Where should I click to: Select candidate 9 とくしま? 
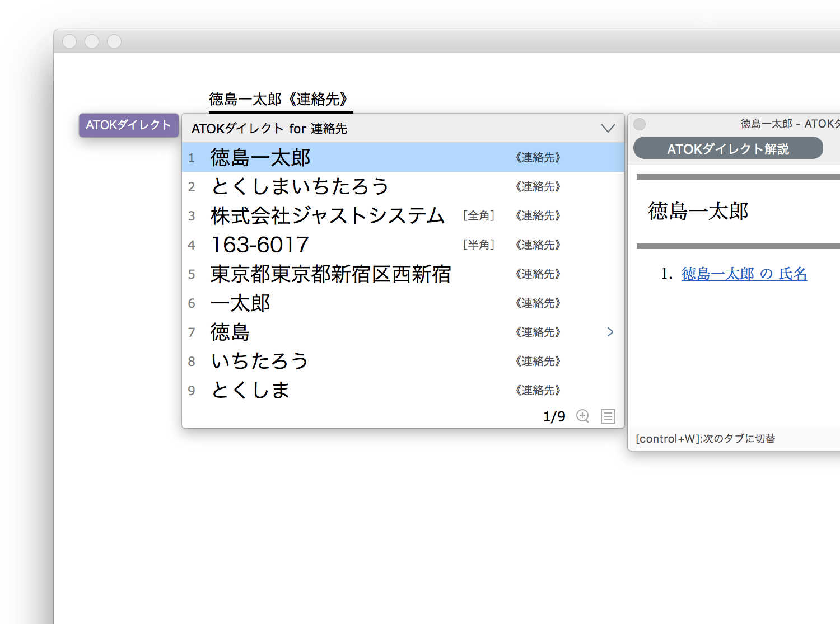tap(403, 390)
